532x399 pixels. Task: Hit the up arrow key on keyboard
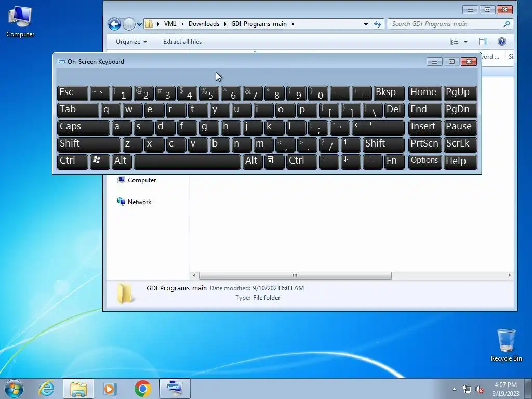[351, 144]
